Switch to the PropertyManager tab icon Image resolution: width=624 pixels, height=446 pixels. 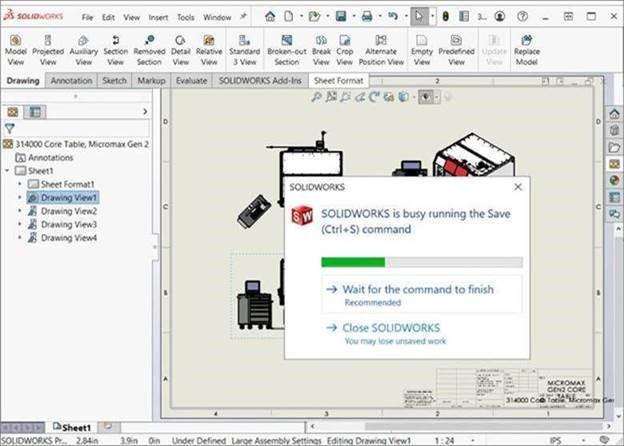click(x=35, y=112)
